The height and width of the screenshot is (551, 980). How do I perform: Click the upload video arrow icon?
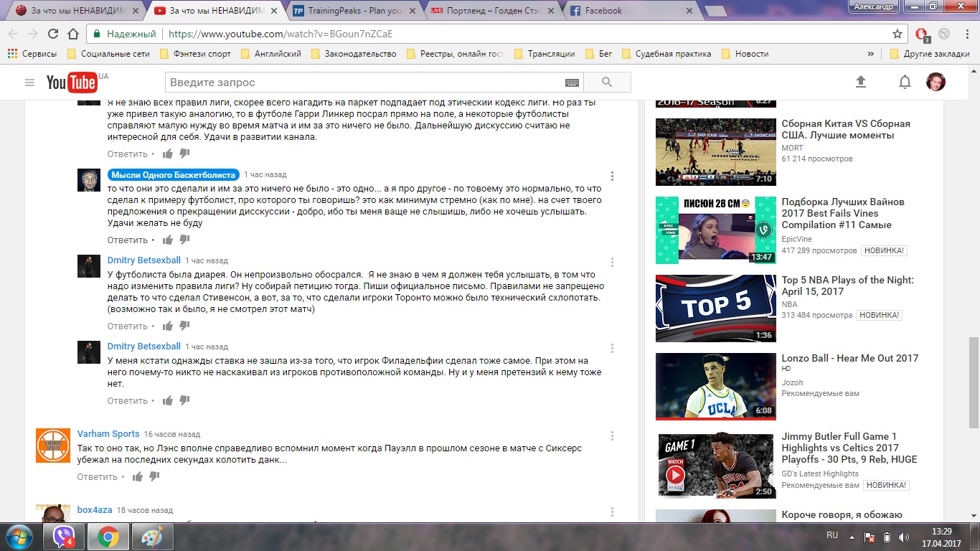click(861, 82)
